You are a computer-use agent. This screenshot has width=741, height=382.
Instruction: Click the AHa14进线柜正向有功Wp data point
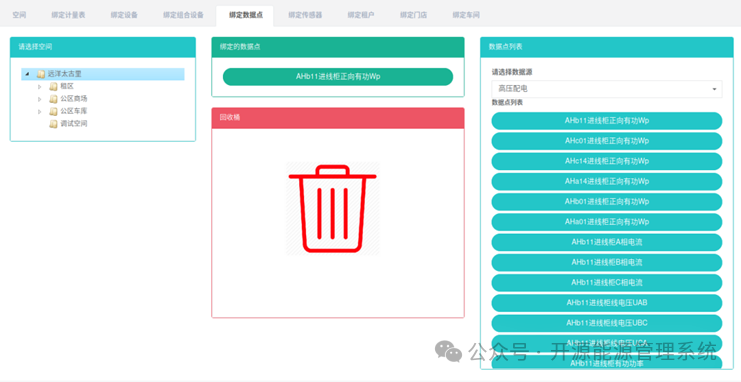[607, 182]
